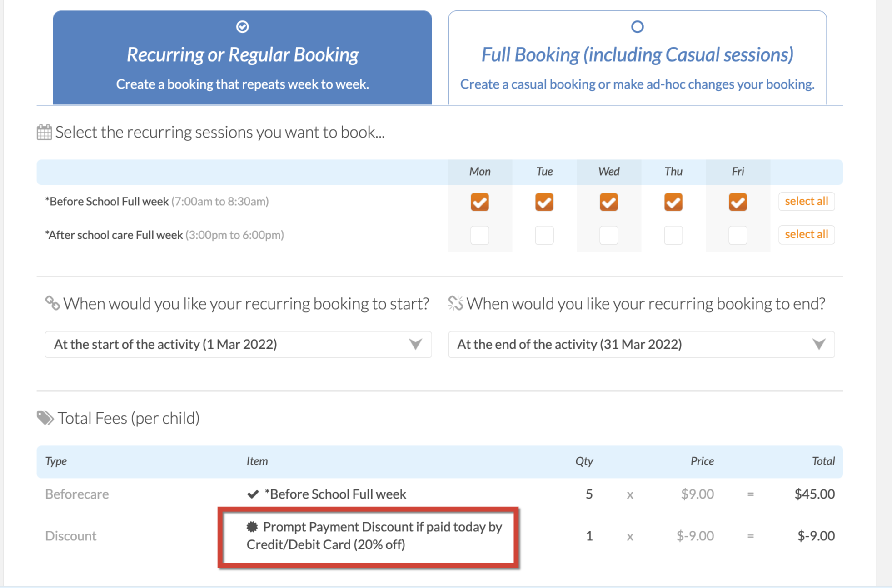
Task: Click the $45.00 total value
Action: [x=815, y=494]
